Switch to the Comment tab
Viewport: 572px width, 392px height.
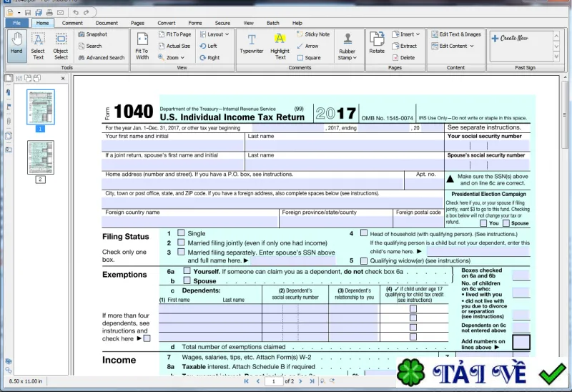(72, 23)
